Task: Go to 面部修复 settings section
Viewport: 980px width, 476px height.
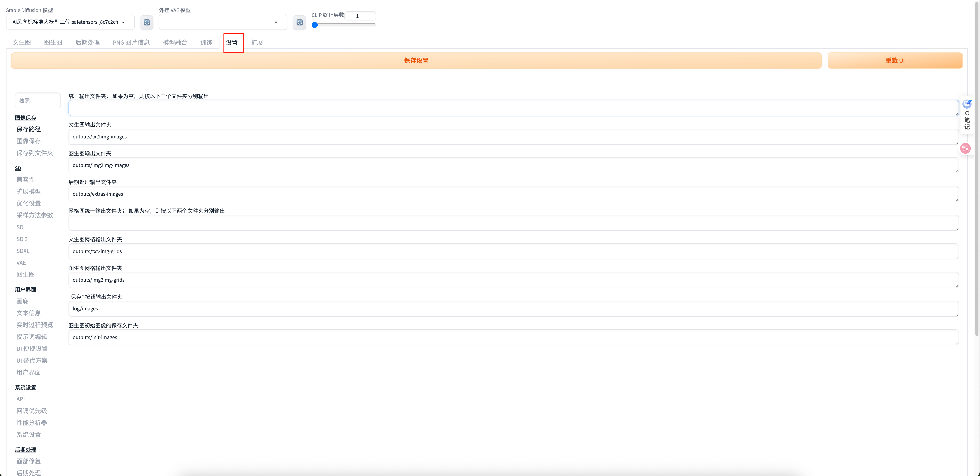Action: [29, 461]
